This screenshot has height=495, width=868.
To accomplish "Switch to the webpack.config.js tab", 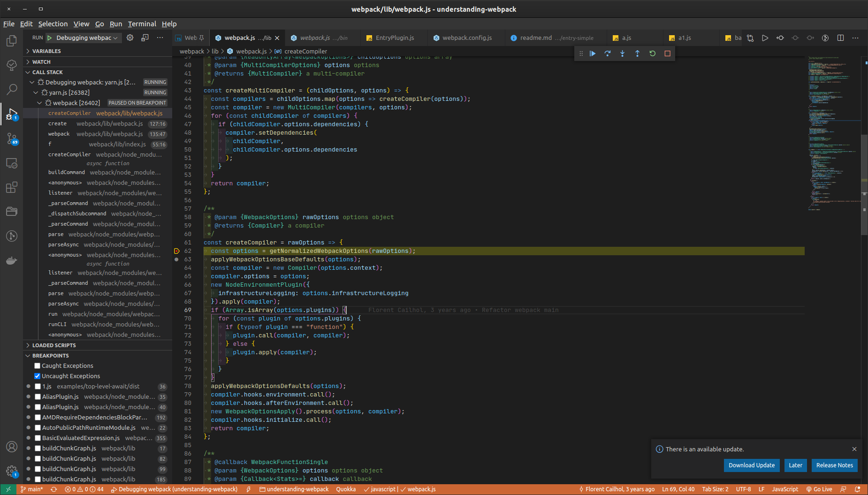I will tap(466, 38).
